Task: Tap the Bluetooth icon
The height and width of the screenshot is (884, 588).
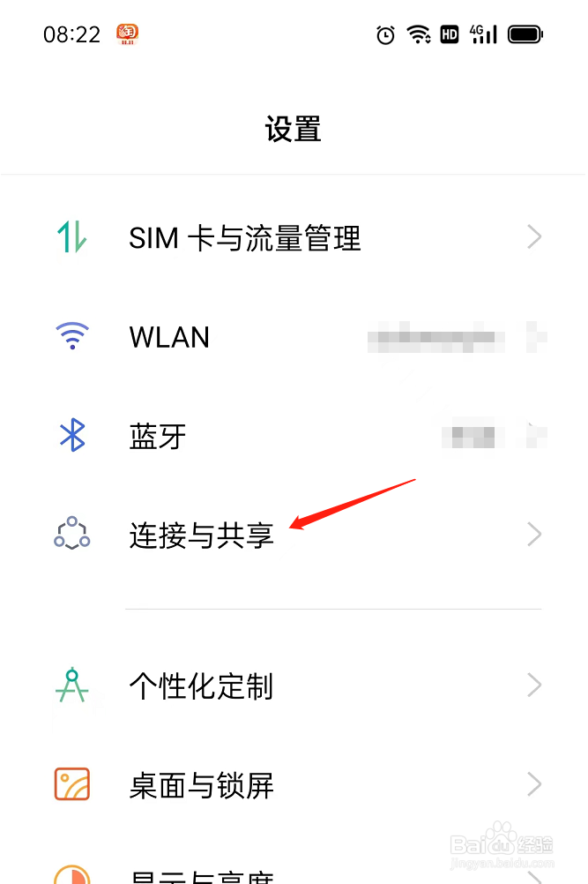Action: pyautogui.click(x=72, y=435)
